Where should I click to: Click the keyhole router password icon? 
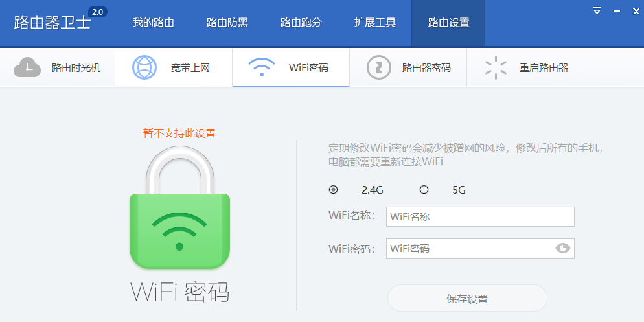click(x=378, y=67)
